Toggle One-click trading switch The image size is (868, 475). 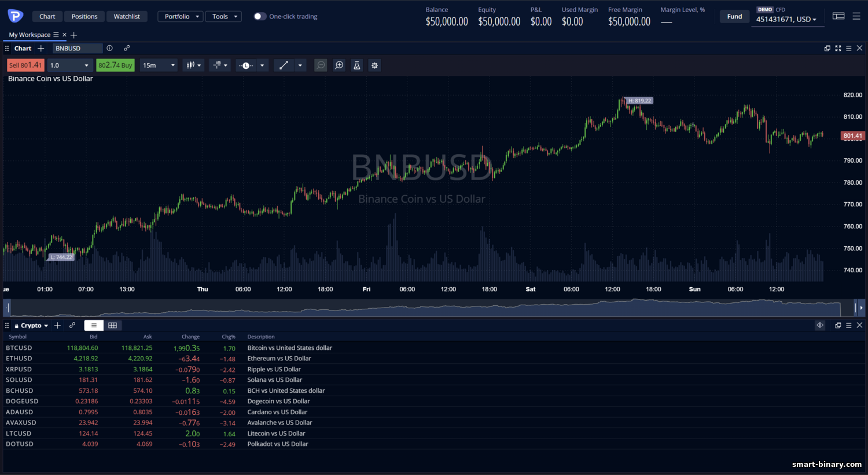pos(260,16)
